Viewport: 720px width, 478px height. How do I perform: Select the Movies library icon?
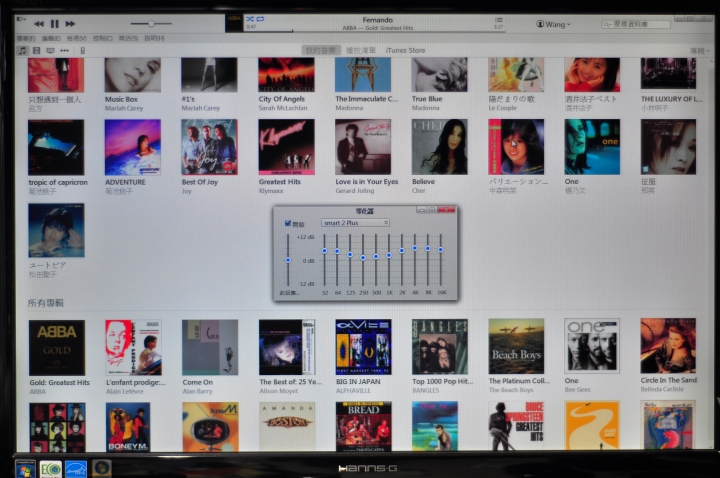37,51
